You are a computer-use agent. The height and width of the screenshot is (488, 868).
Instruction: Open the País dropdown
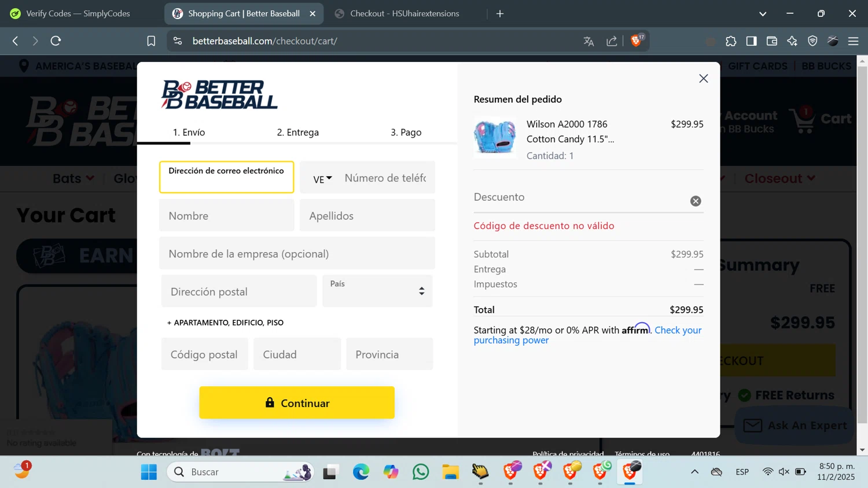(x=377, y=291)
